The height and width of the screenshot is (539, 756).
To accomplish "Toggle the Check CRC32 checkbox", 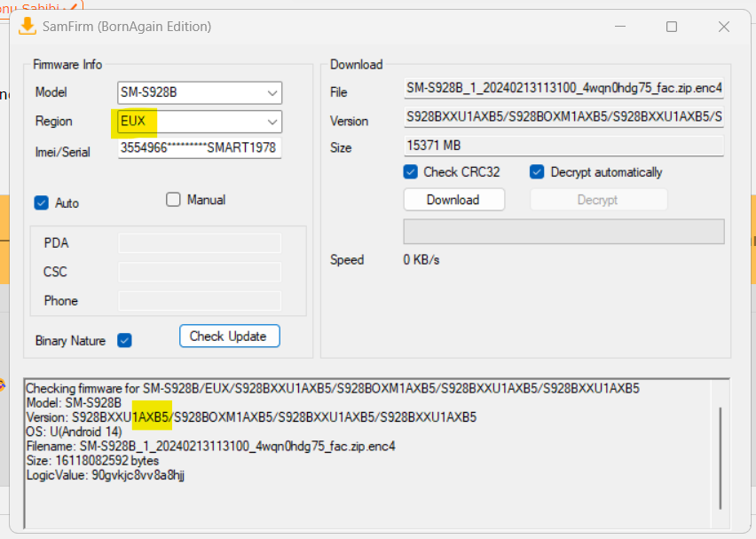I will 410,171.
